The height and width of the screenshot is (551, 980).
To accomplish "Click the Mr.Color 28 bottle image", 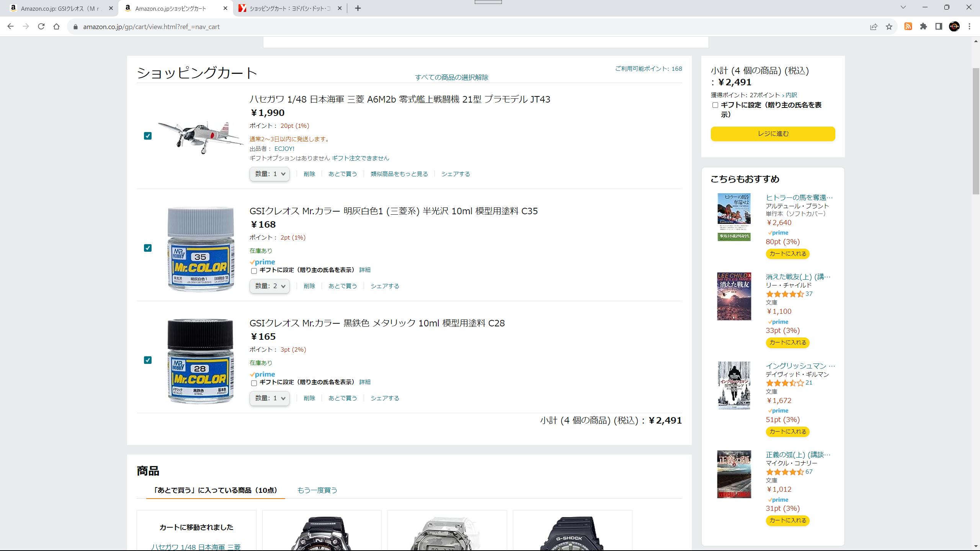I will point(201,361).
